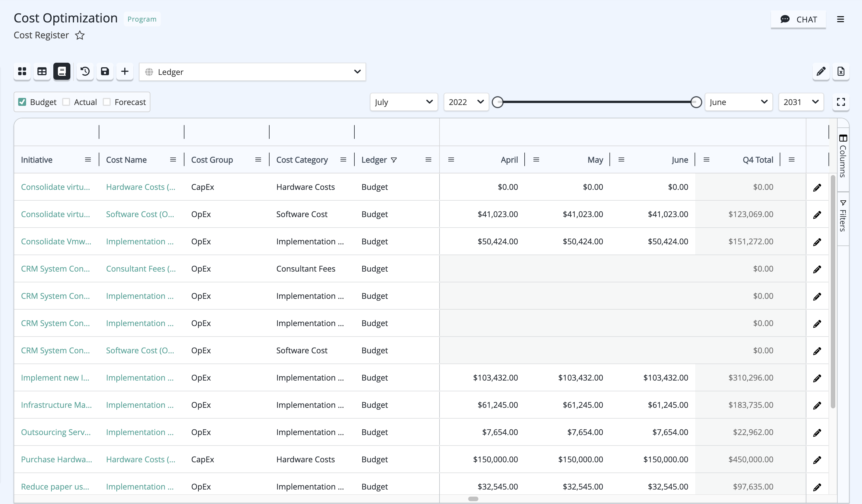Open the Cost Category column menu icon

[343, 160]
